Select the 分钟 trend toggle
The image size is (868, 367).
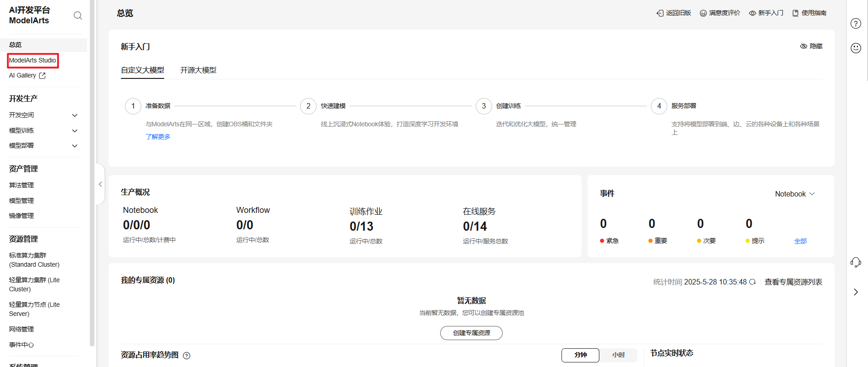point(580,355)
